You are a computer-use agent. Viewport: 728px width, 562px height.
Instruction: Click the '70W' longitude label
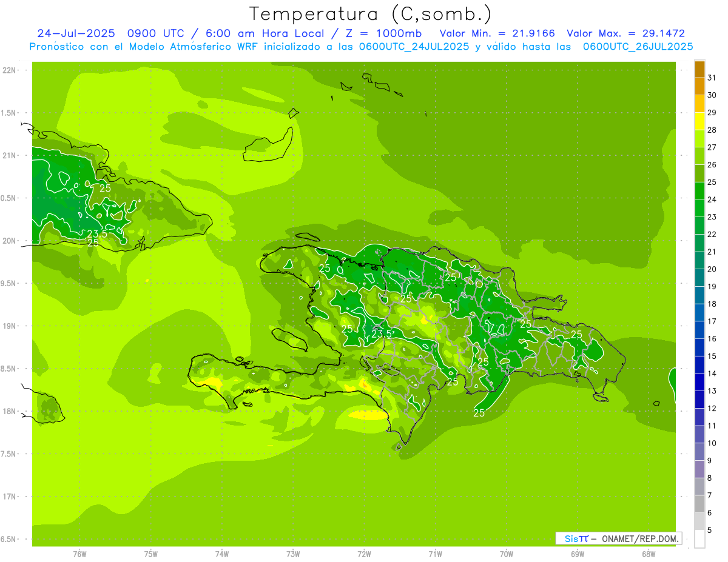point(507,554)
